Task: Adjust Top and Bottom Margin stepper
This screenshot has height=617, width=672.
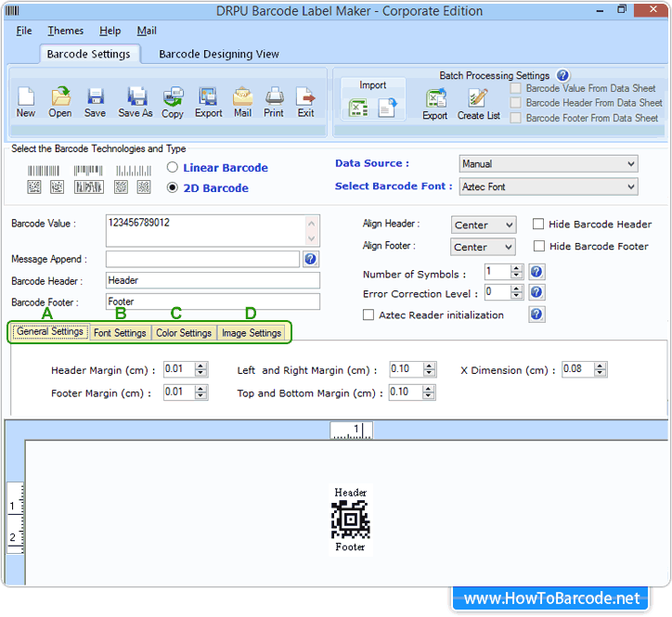Action: click(x=428, y=392)
